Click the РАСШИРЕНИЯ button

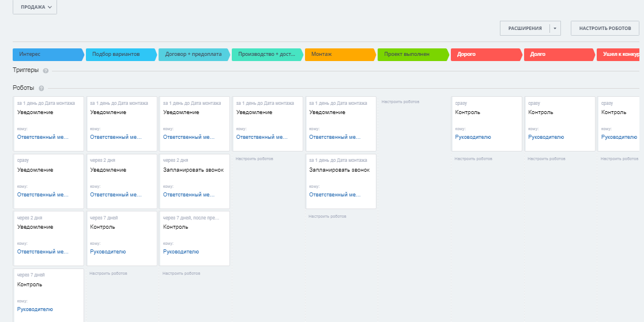pyautogui.click(x=525, y=28)
